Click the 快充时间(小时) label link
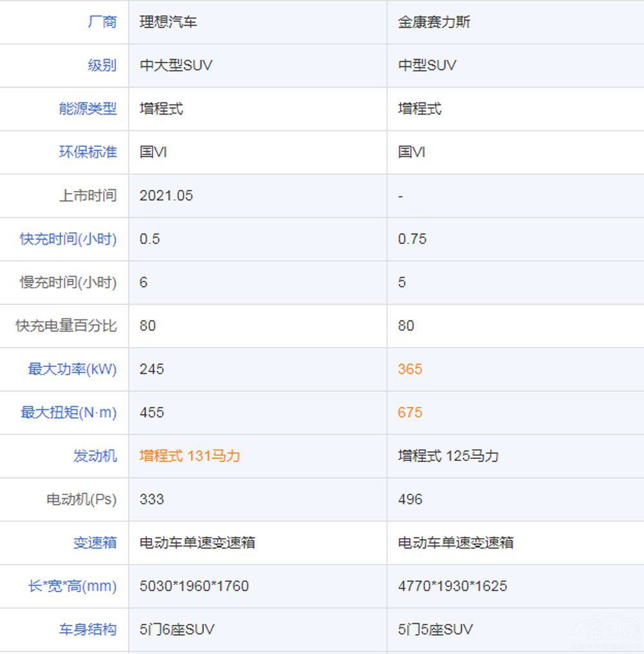 tap(68, 239)
